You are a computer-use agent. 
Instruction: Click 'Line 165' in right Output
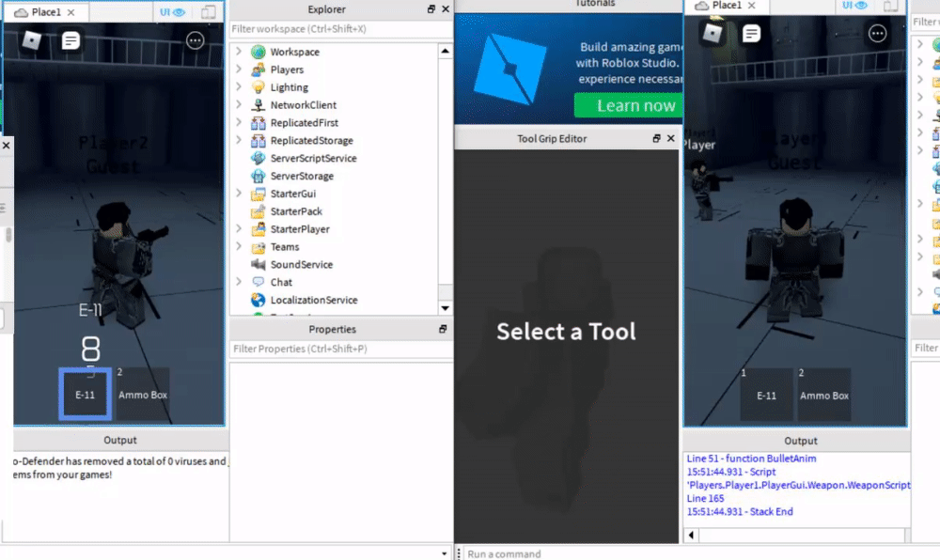705,498
